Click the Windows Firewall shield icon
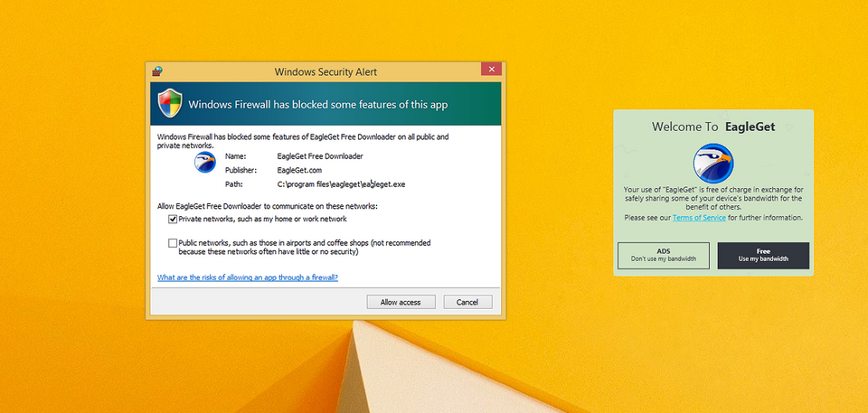The width and height of the screenshot is (868, 413). [x=170, y=103]
